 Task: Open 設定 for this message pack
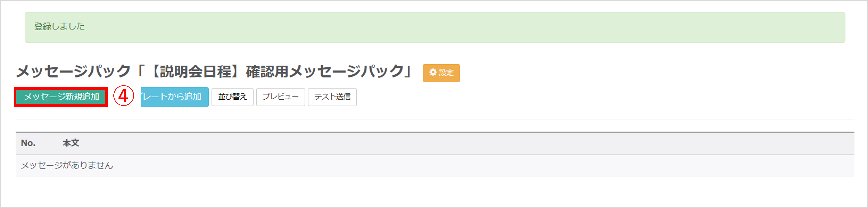tap(441, 73)
